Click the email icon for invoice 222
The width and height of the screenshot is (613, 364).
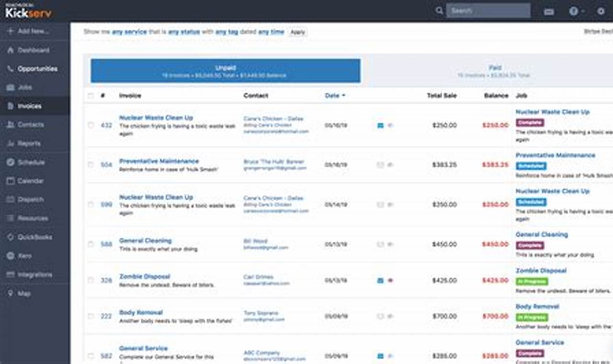(x=380, y=316)
